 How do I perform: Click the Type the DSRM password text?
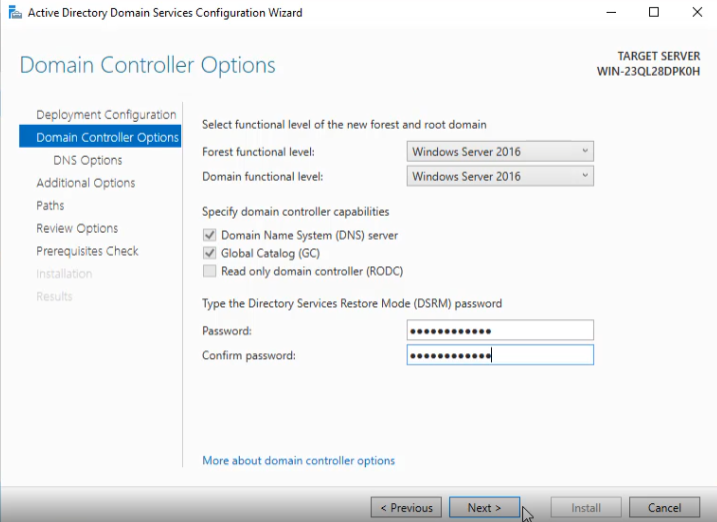pos(352,304)
